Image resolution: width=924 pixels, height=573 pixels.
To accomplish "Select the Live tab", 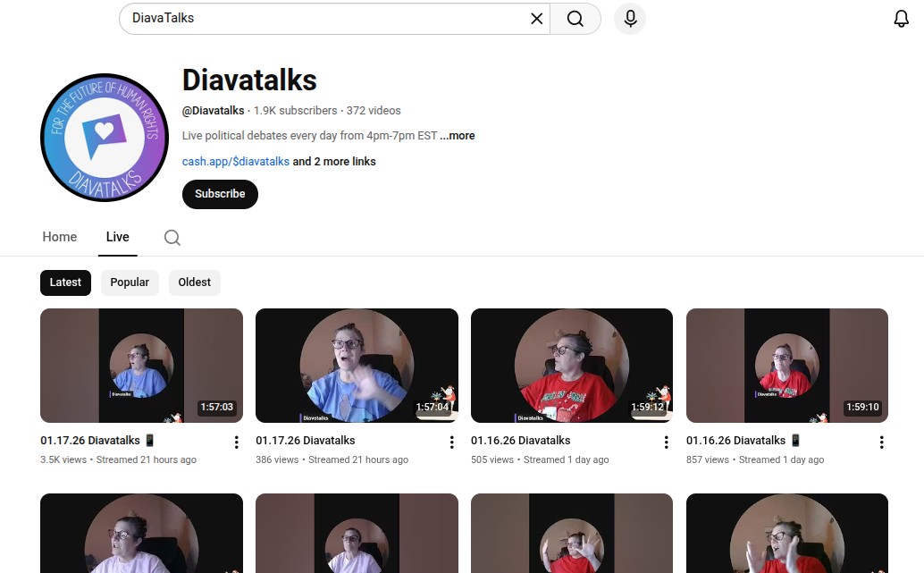I will point(117,237).
